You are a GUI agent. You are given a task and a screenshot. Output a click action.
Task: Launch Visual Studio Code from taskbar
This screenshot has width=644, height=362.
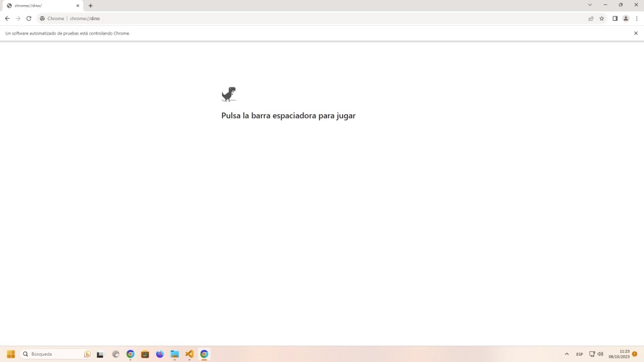click(189, 354)
